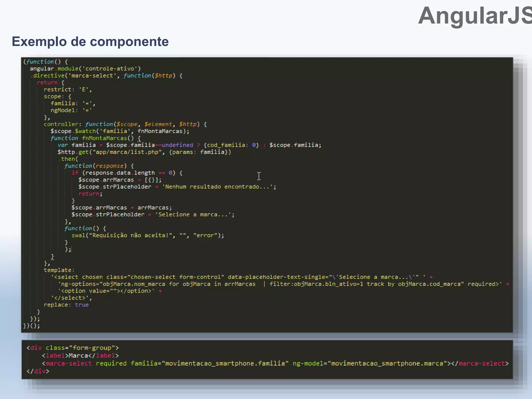This screenshot has width=532, height=399.
Task: Click the 'var familia =' line
Action: click(x=189, y=145)
